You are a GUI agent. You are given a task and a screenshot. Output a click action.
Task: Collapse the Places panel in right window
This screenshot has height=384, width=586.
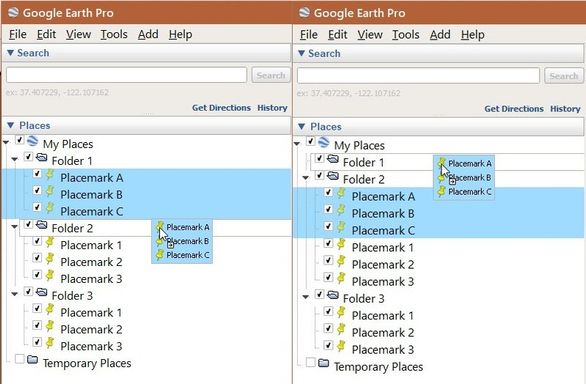coord(302,127)
